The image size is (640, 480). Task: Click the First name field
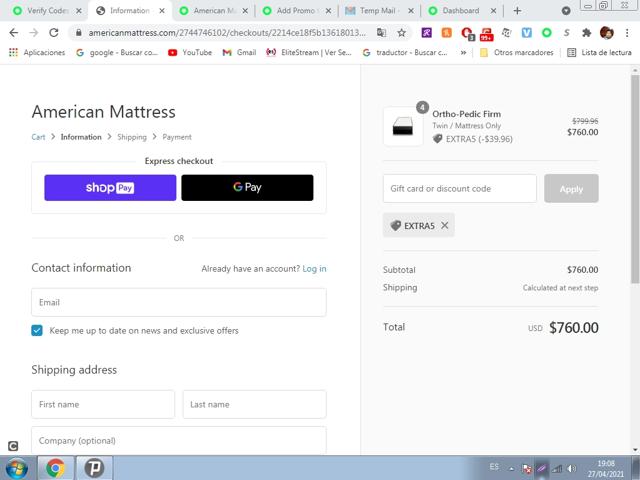(103, 404)
